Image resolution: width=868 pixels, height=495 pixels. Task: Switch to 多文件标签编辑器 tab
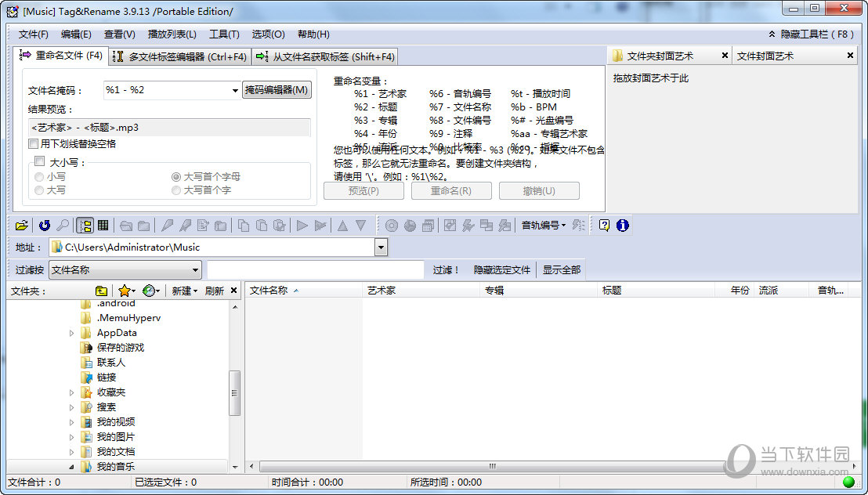coord(180,57)
